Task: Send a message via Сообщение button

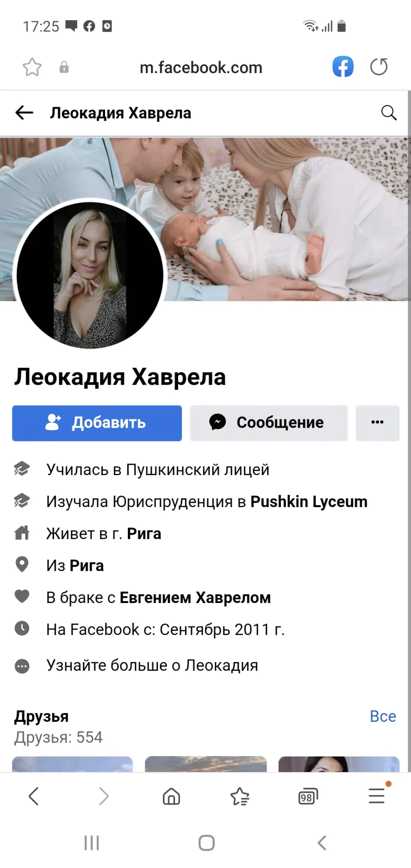Action: tap(269, 423)
